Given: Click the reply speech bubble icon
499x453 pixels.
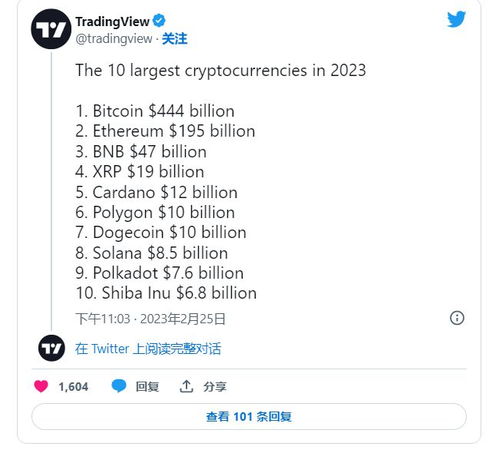Looking at the screenshot, I should pyautogui.click(x=119, y=386).
